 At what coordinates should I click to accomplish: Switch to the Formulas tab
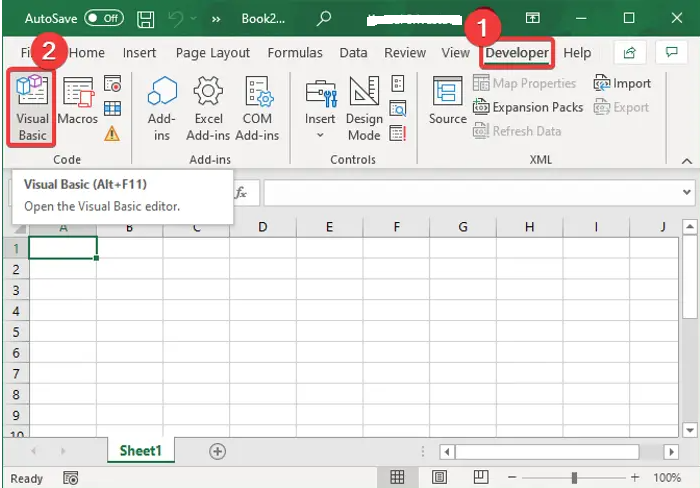pos(295,53)
